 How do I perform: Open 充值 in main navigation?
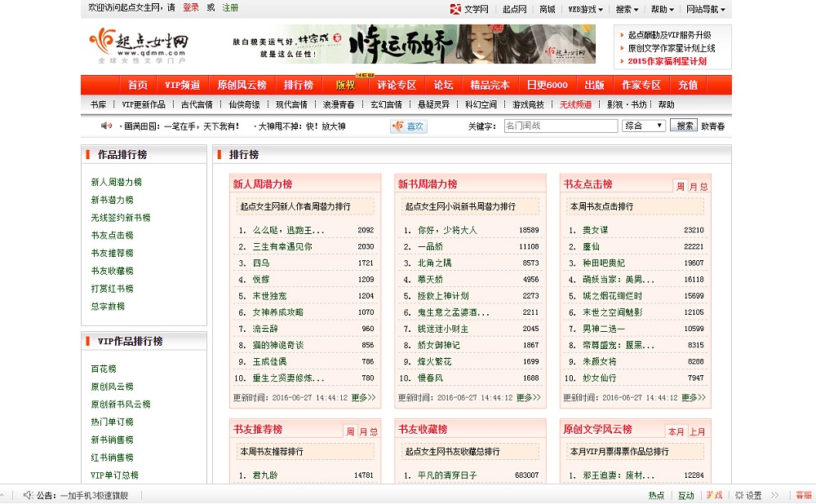coord(687,85)
